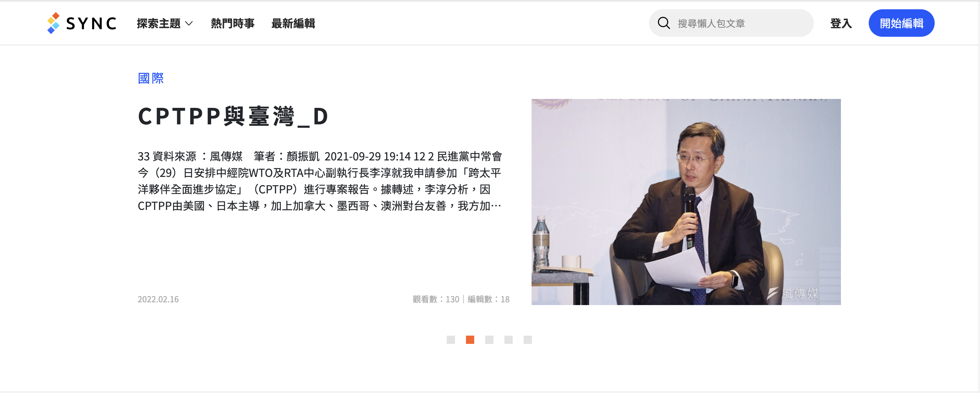The height and width of the screenshot is (393, 980).
Task: Select the first carousel indicator dot
Action: [x=451, y=340]
